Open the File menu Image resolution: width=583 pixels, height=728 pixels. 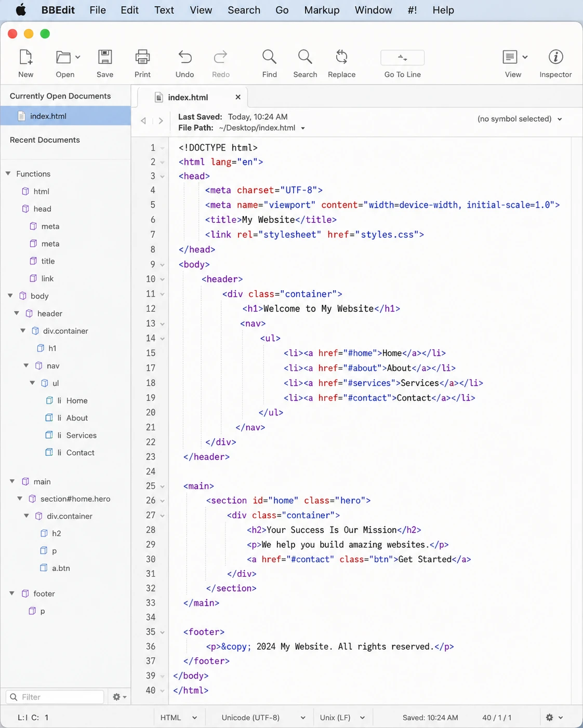(98, 10)
